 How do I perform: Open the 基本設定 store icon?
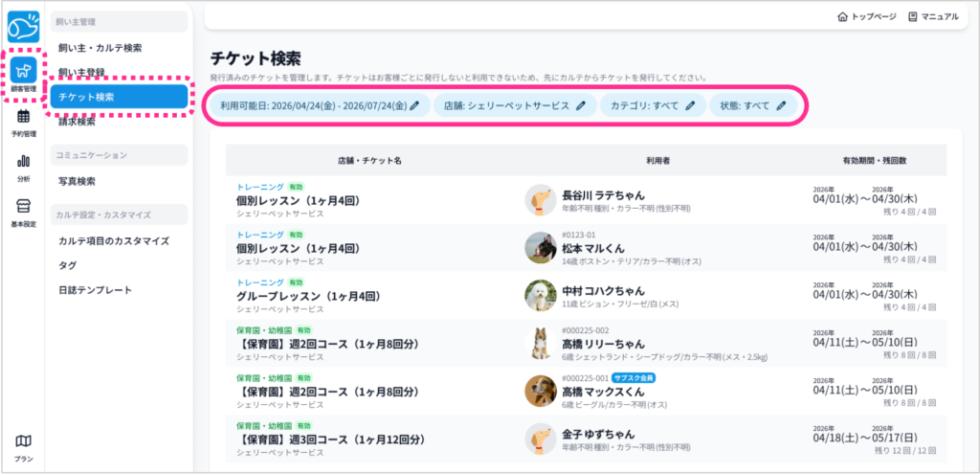(23, 212)
